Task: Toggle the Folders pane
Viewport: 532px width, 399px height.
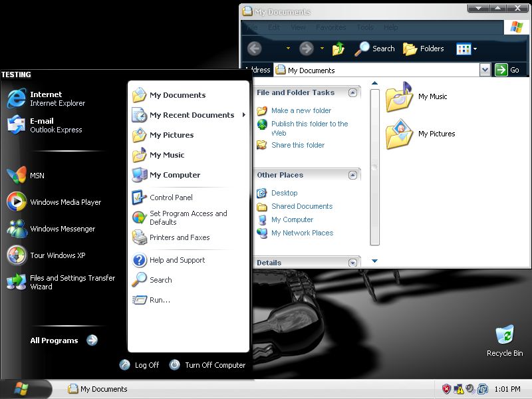Action: click(424, 49)
